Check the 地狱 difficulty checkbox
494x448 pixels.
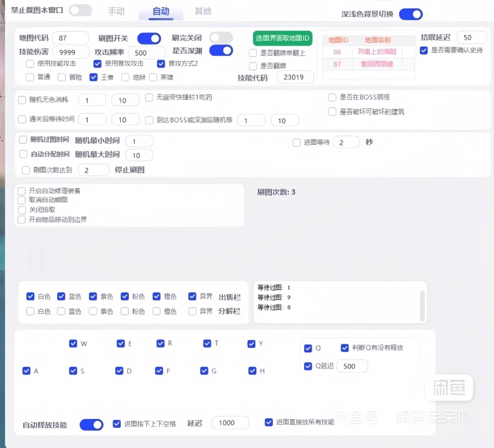(125, 77)
